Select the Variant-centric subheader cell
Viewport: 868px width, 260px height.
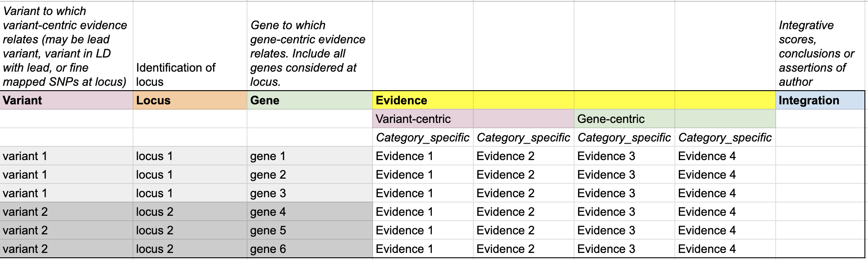422,119
